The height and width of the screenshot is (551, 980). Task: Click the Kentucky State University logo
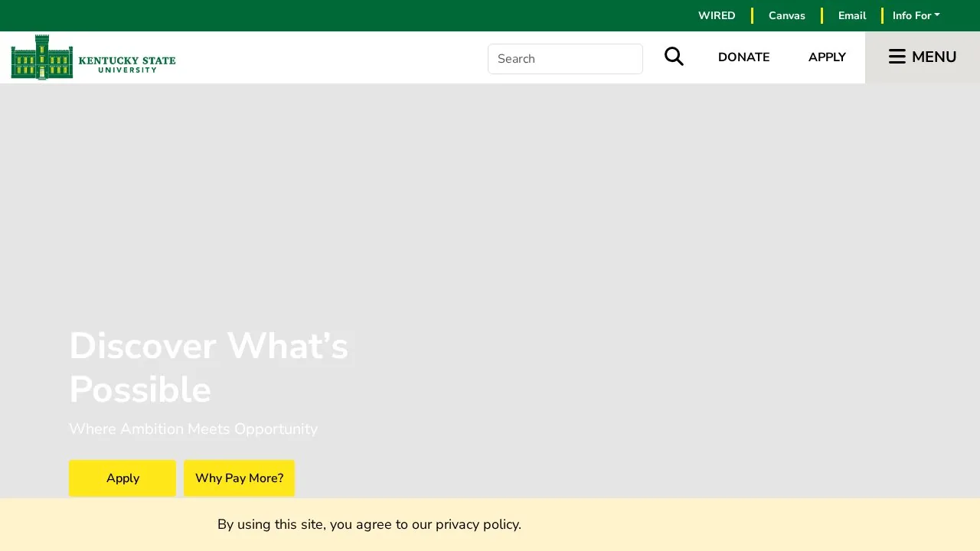93,57
